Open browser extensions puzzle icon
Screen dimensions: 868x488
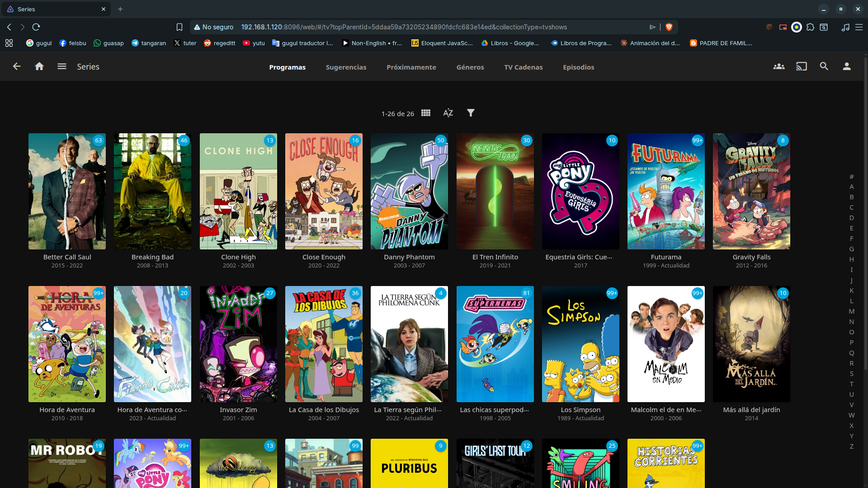pyautogui.click(x=810, y=27)
